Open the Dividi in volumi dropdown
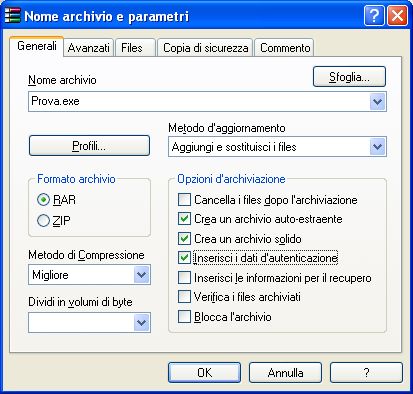Image resolution: width=413 pixels, height=394 pixels. pos(142,322)
